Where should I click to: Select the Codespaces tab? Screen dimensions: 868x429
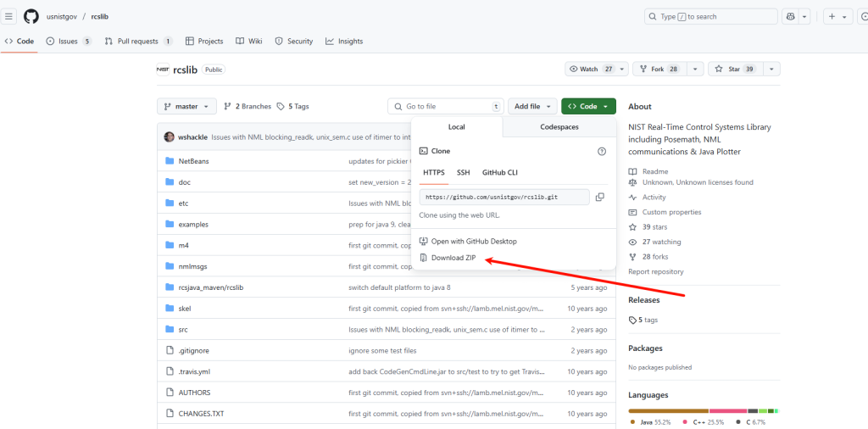559,127
